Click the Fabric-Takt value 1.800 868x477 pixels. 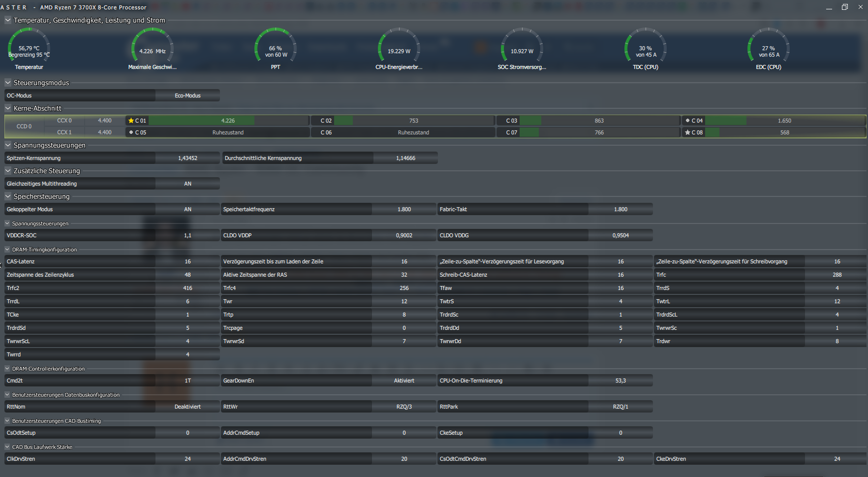620,209
